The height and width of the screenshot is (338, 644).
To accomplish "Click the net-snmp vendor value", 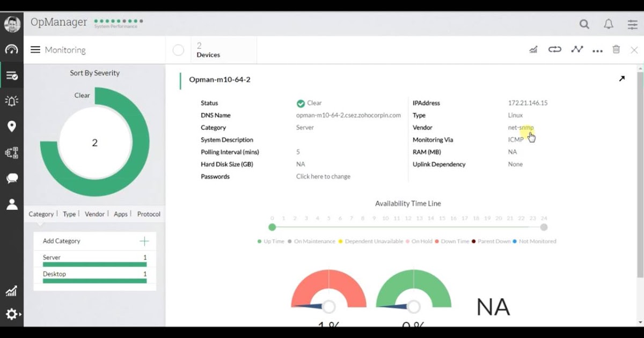I will coord(521,128).
